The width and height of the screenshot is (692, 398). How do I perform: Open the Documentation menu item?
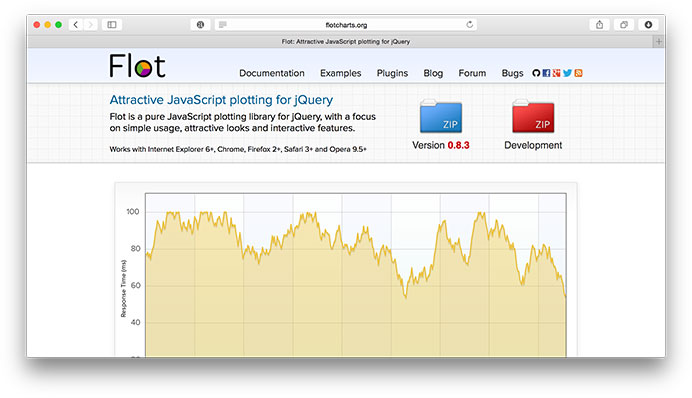tap(272, 73)
